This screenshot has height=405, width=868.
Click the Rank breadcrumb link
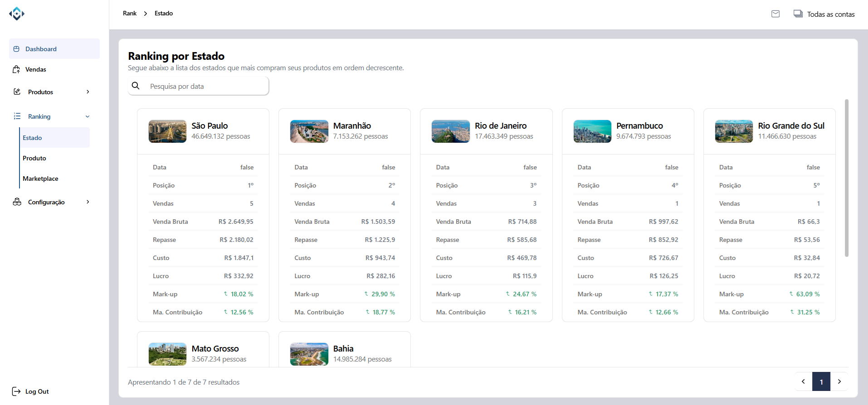point(130,14)
